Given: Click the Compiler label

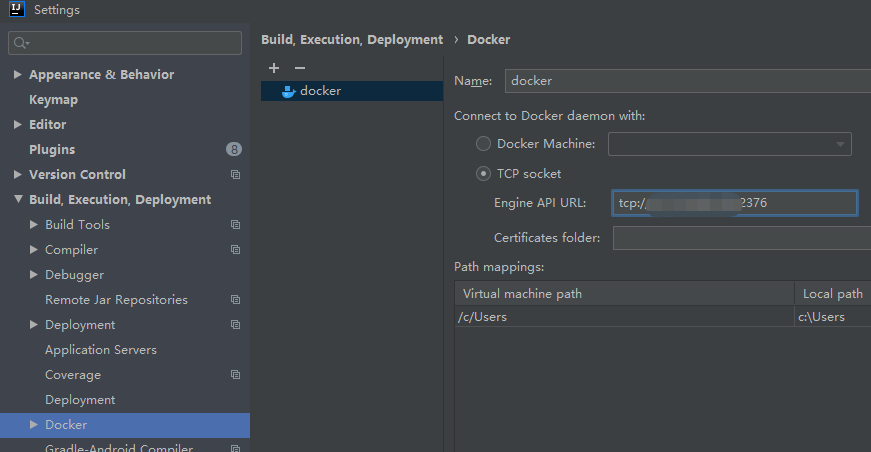Looking at the screenshot, I should point(71,250).
